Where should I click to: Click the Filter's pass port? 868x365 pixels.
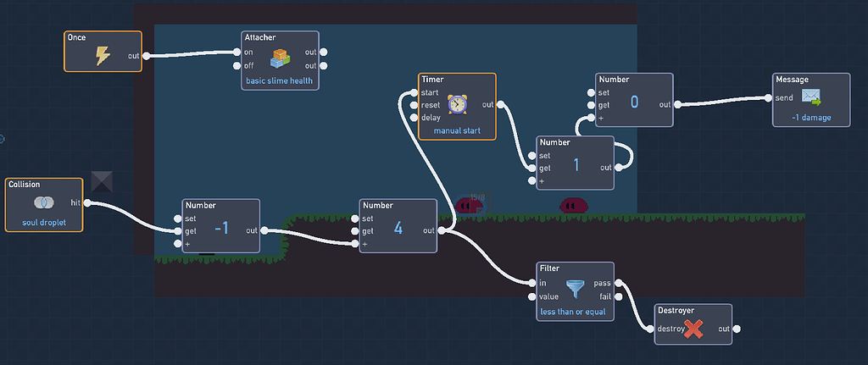[618, 283]
